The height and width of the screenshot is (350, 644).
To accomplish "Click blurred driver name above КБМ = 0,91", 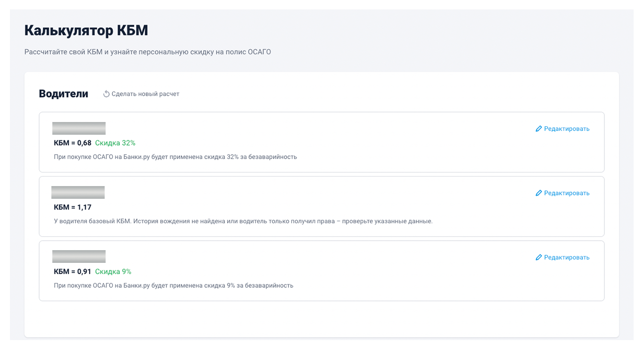I will tap(79, 256).
